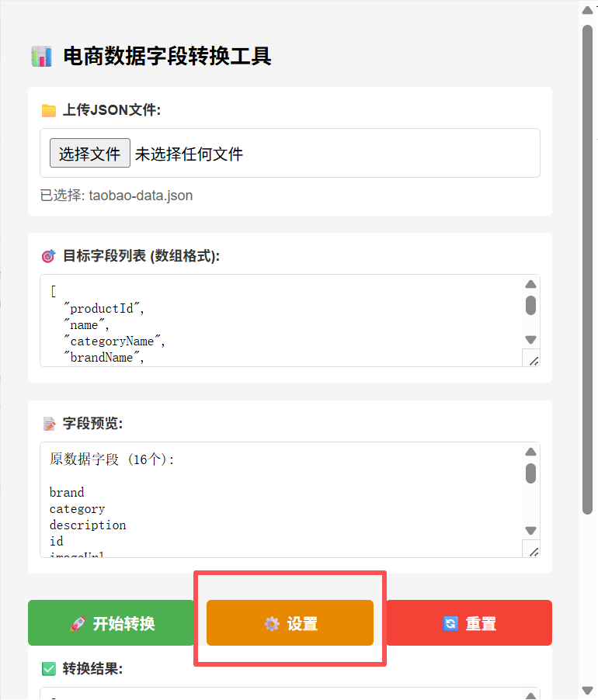Click "id" in field preview
The image size is (598, 700).
56,541
